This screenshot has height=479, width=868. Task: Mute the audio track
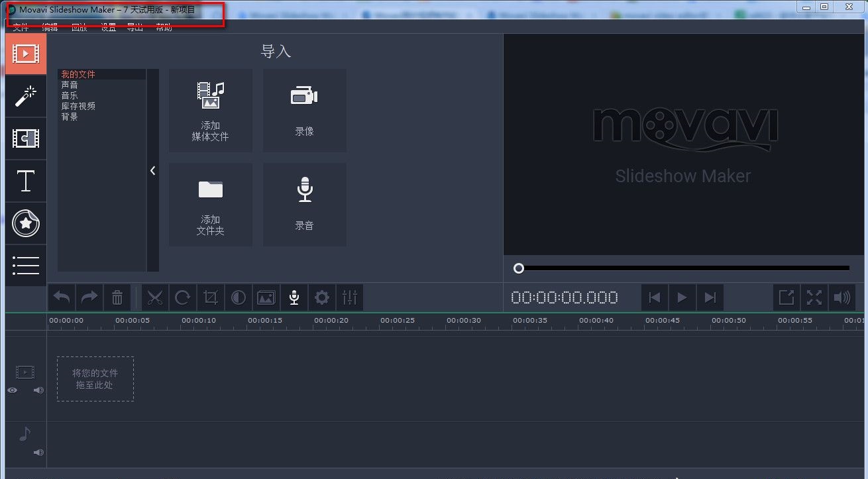tap(38, 452)
